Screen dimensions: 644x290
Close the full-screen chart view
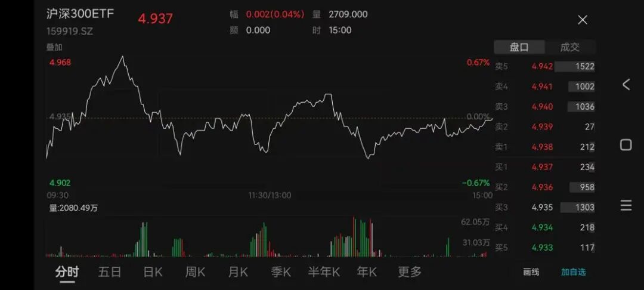[x=583, y=20]
